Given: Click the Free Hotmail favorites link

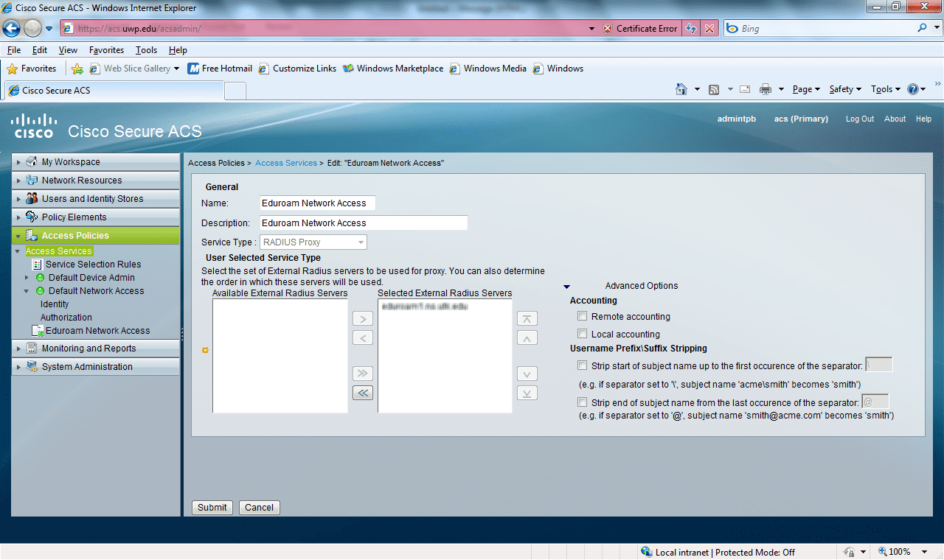Looking at the screenshot, I should point(220,69).
